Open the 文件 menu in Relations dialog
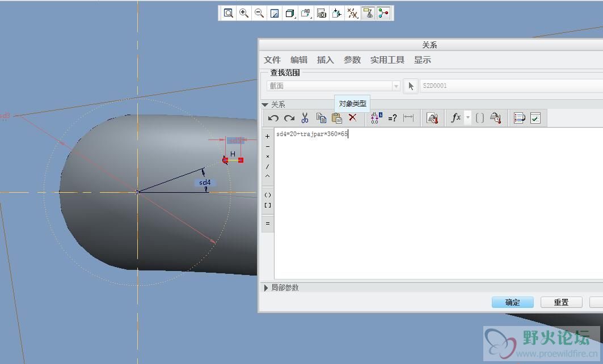This screenshot has height=364, width=603. (272, 60)
